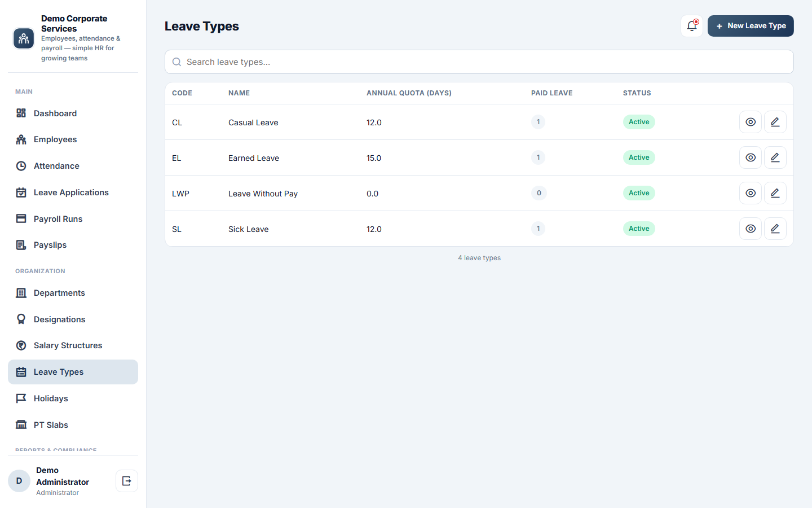Screen dimensions: 812x508
Task: Navigate to Designations
Action: tap(73, 319)
